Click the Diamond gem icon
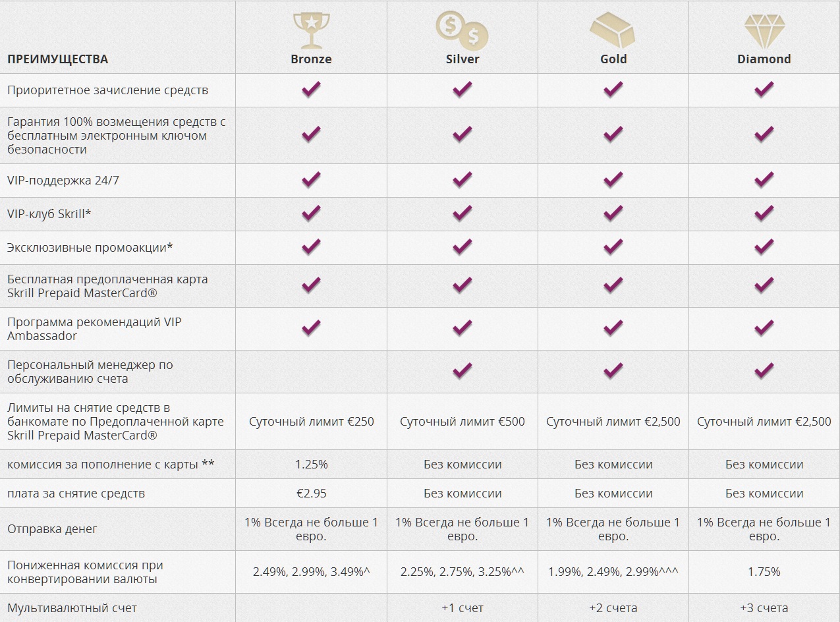This screenshot has width=840, height=622. coord(764,30)
